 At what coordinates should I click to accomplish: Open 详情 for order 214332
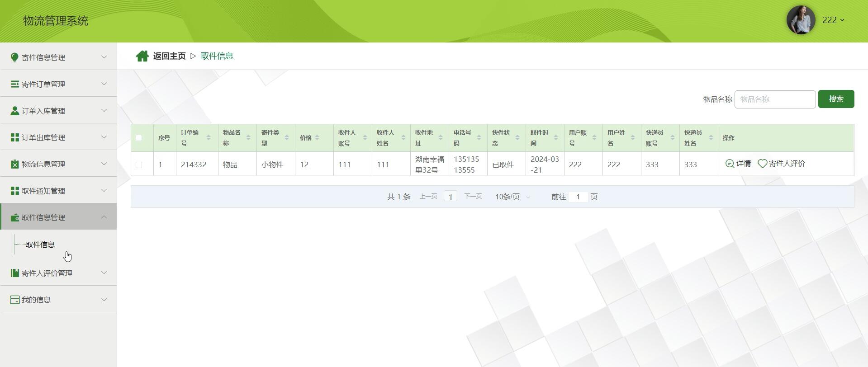738,164
